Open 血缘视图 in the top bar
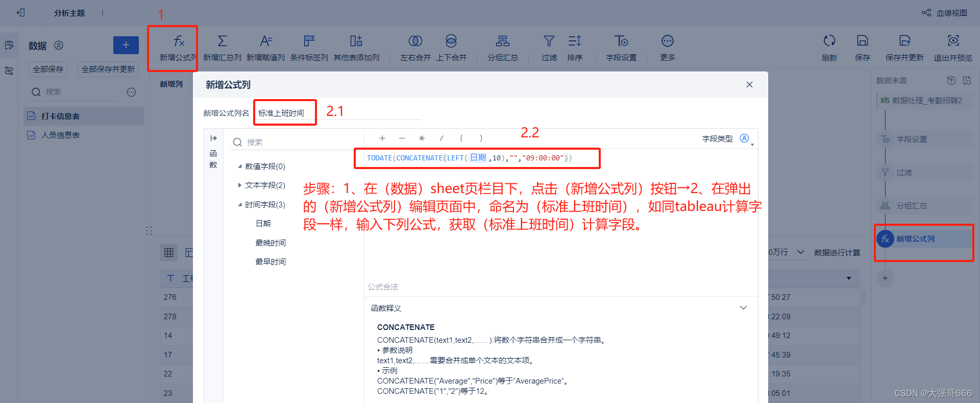 click(944, 13)
